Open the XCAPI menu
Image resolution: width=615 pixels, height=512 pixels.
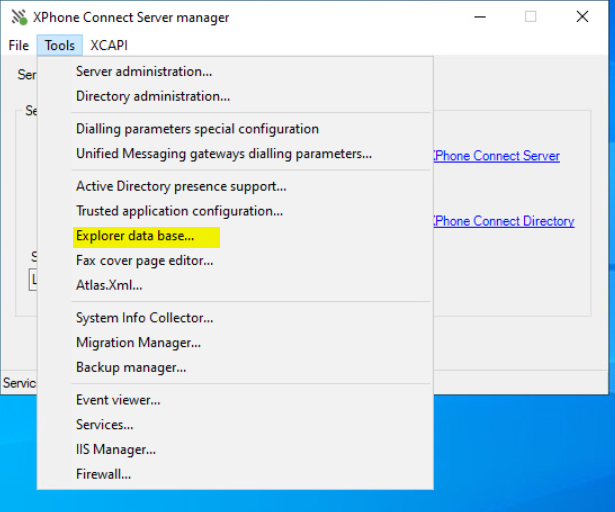pos(109,46)
